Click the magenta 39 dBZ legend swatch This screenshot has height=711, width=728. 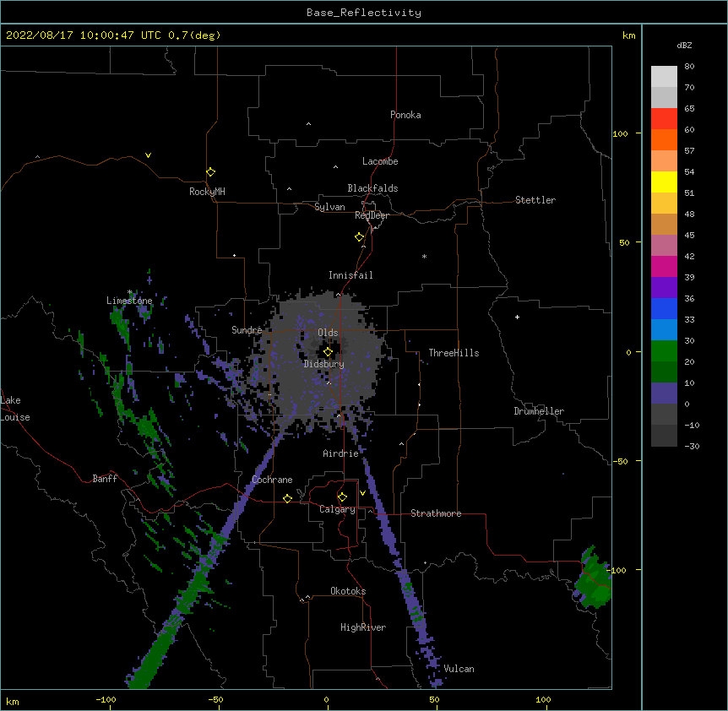click(x=664, y=266)
